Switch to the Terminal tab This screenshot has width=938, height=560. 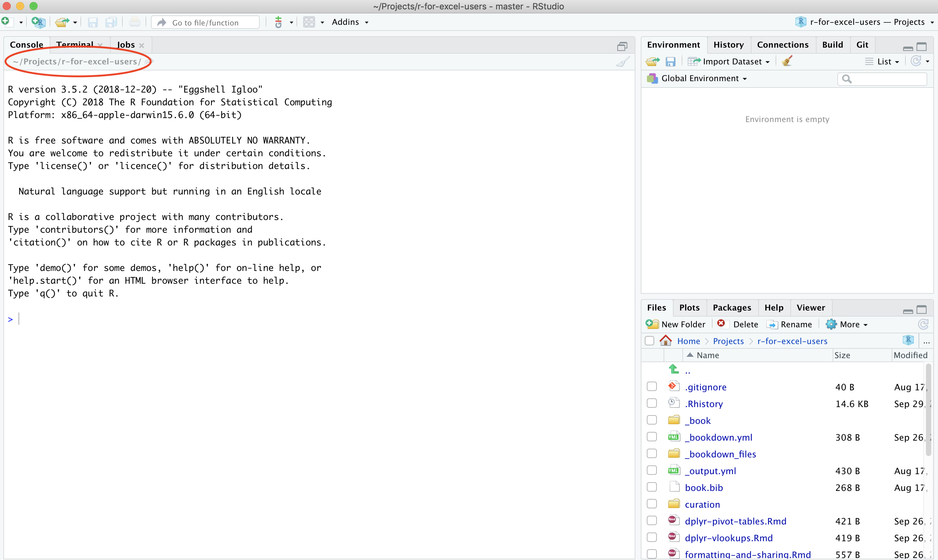(75, 45)
